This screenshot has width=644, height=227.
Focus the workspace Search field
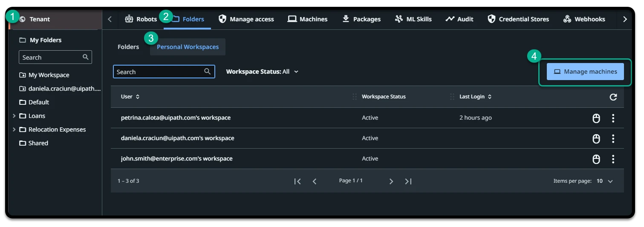[164, 72]
